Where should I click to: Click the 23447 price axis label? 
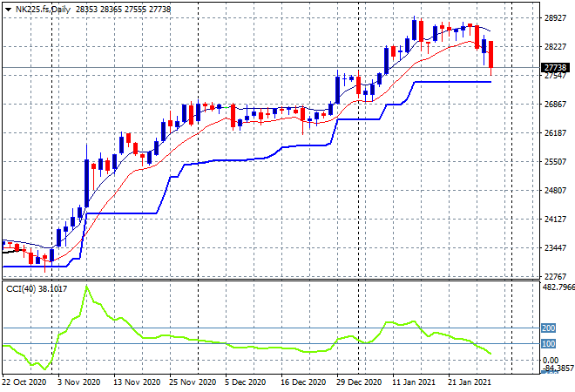point(555,248)
